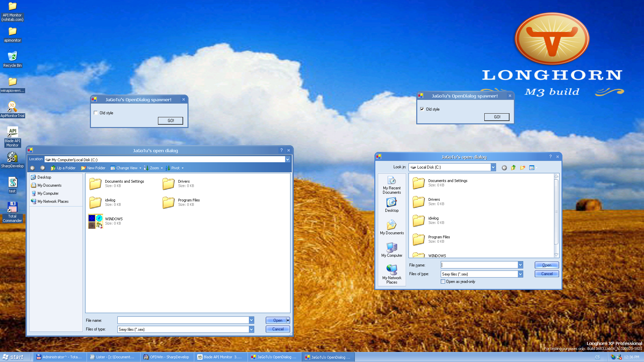Select the Program Files folder in the right dialog

click(x=431, y=239)
